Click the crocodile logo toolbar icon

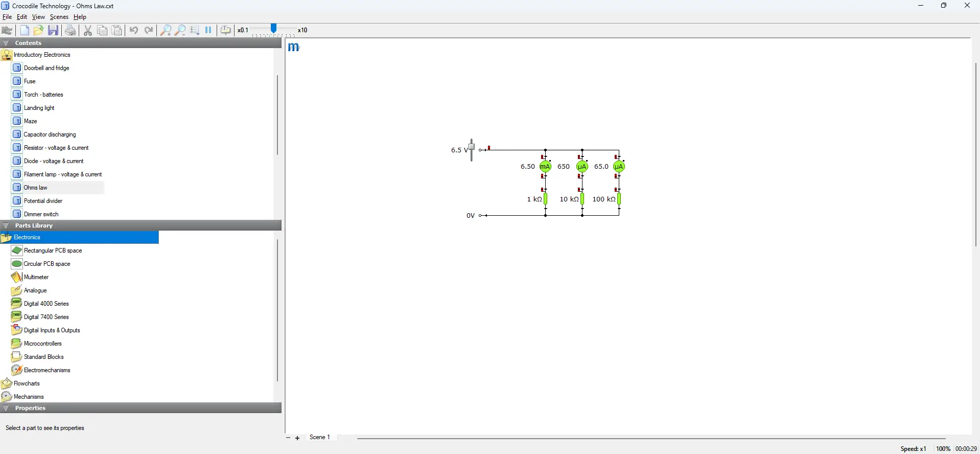[x=7, y=30]
